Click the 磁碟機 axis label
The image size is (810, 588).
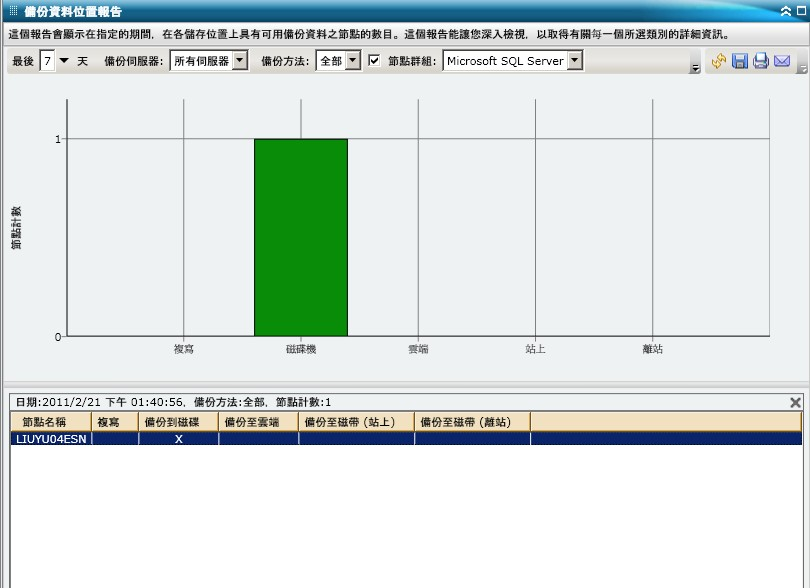click(301, 349)
